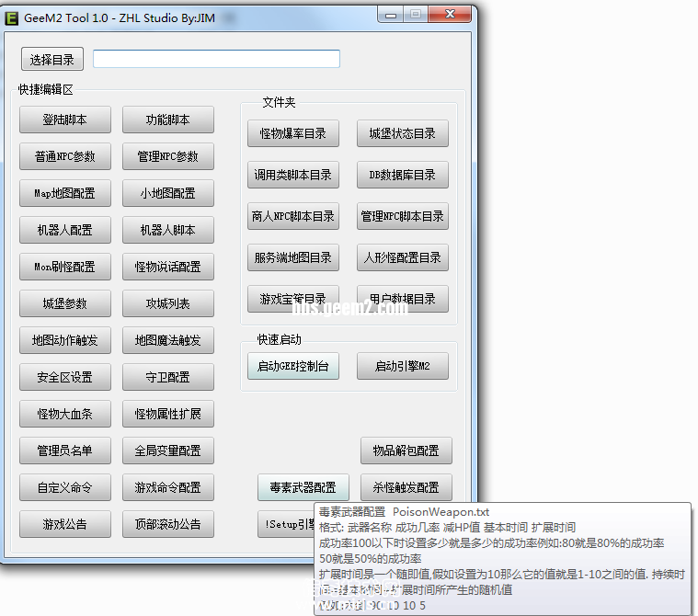The height and width of the screenshot is (616, 698).
Task: Minimize the GeeM2 Tool window
Action: [391, 15]
